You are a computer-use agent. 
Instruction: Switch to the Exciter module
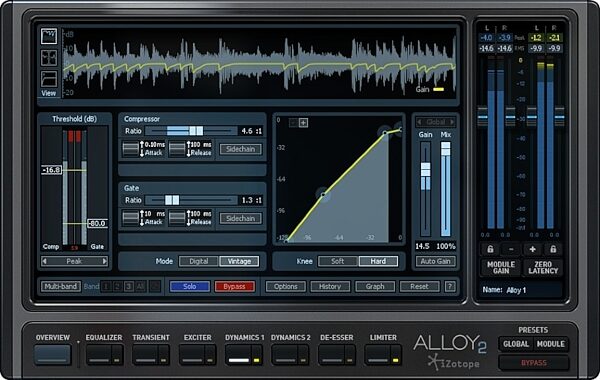pos(192,355)
